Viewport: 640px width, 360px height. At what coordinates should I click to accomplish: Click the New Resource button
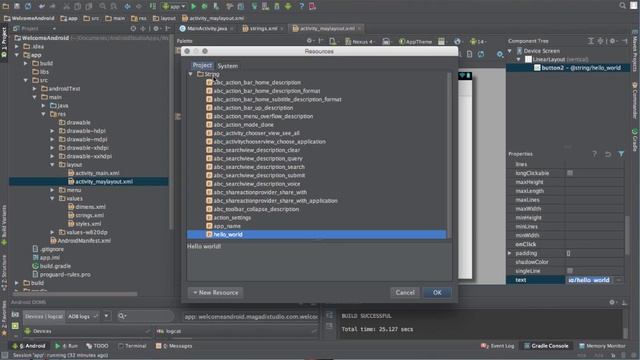(x=216, y=293)
